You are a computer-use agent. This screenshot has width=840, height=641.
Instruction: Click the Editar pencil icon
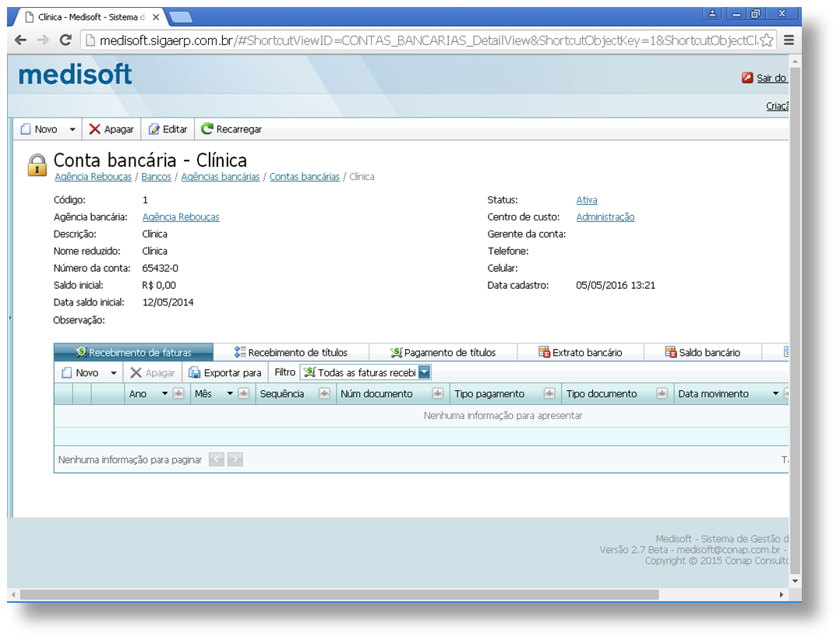[154, 129]
